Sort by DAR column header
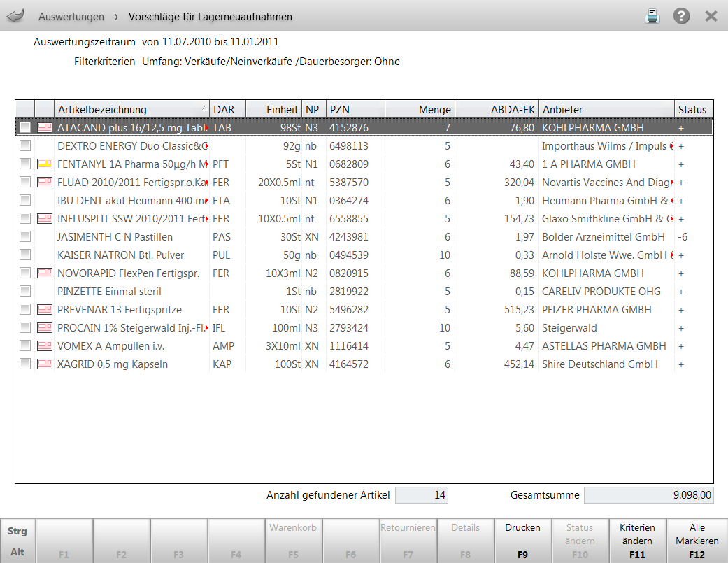Viewport: 728px width, 563px height. pos(227,110)
